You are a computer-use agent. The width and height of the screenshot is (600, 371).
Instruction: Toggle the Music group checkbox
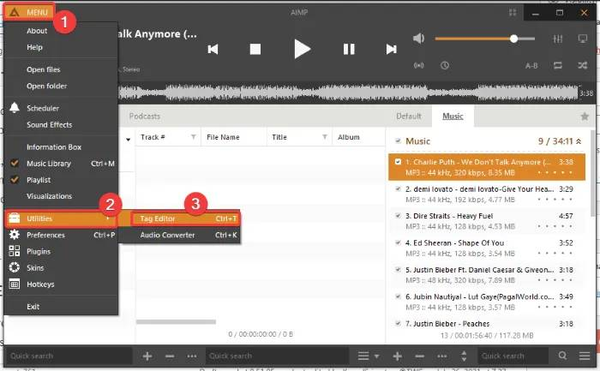point(398,141)
